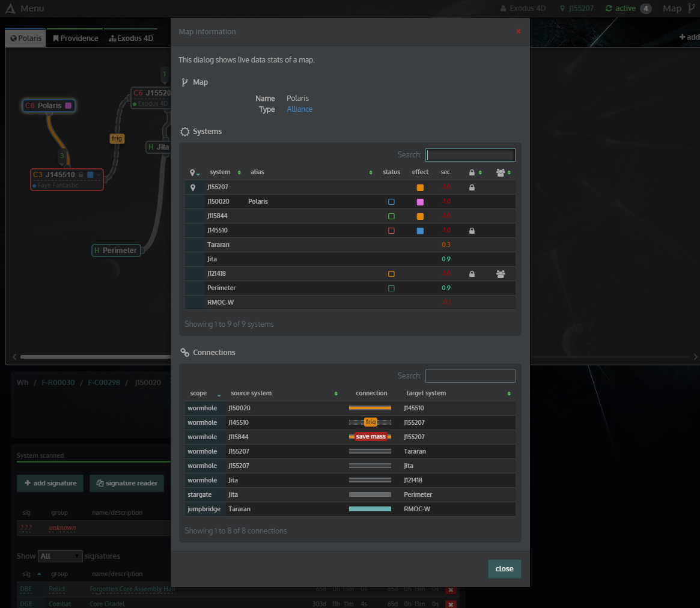Click lock icon in J145510 row
Screen dimensions: 700x608
coord(472,231)
